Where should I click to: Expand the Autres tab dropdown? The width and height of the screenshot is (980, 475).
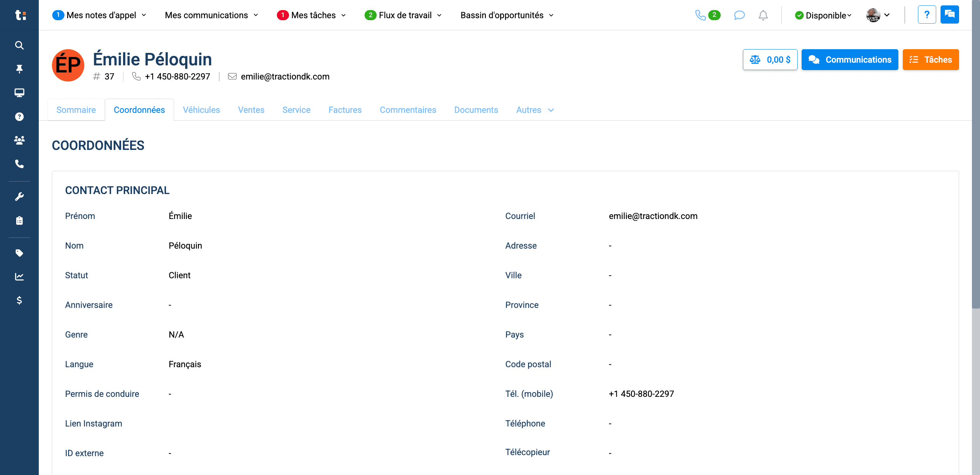click(535, 110)
